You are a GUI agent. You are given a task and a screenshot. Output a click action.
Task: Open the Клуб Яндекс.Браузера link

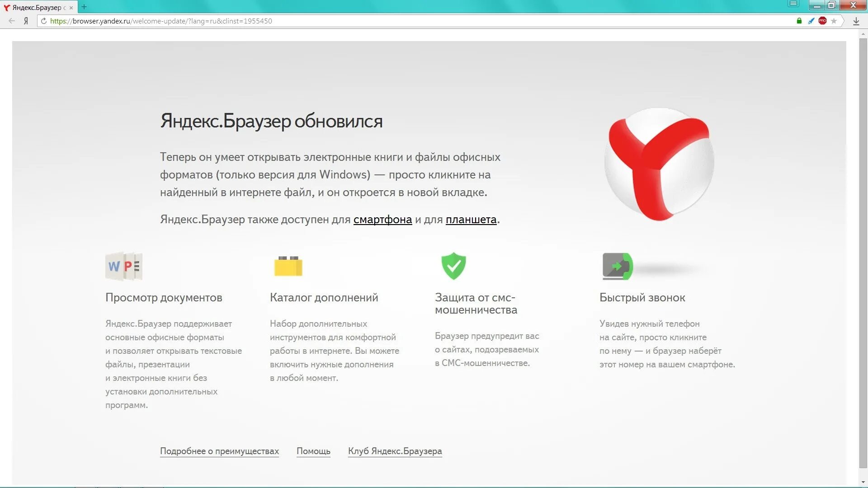[395, 451]
